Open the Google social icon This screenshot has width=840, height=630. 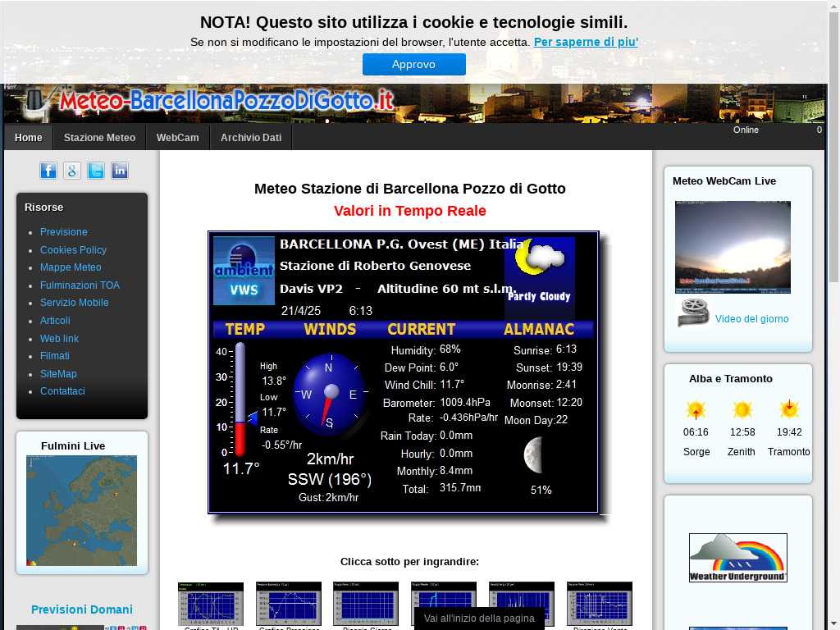coord(72,171)
